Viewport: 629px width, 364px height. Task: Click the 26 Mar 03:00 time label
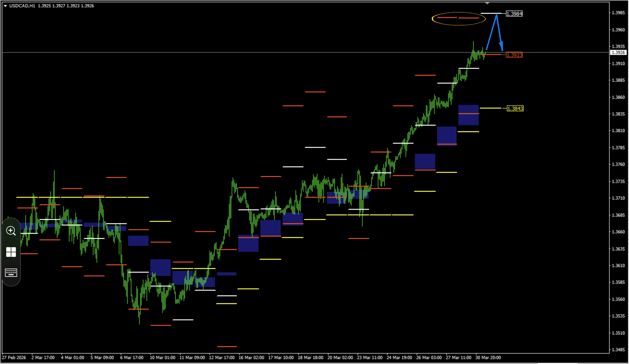pyautogui.click(x=429, y=358)
